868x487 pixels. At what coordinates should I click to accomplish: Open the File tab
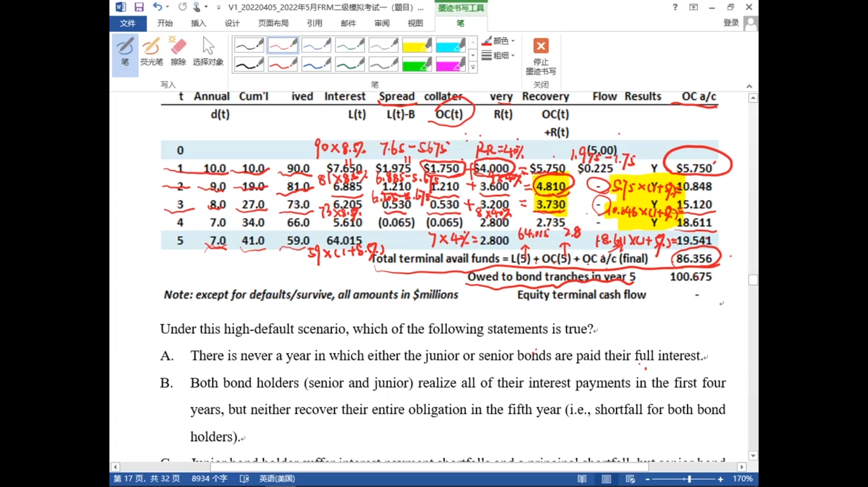(127, 24)
